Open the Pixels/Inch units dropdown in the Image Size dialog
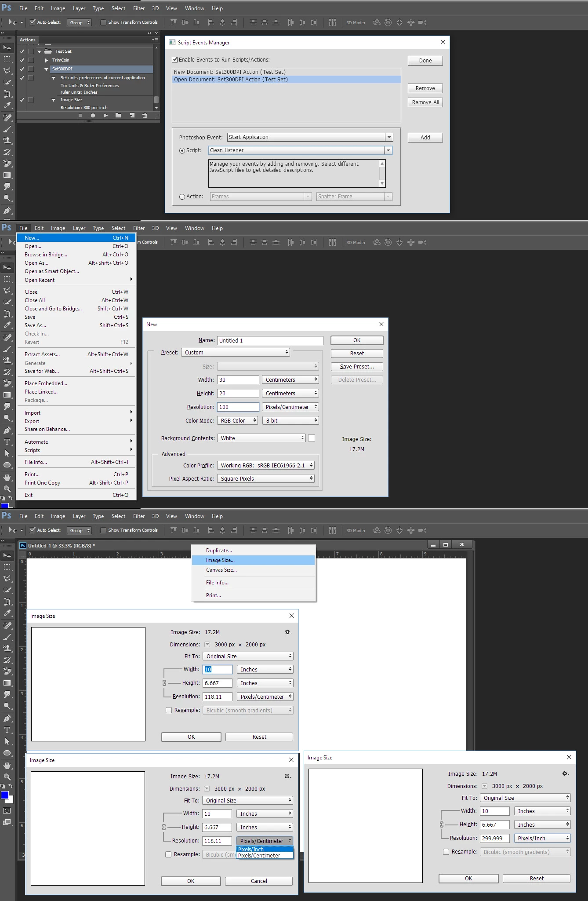 pos(543,838)
